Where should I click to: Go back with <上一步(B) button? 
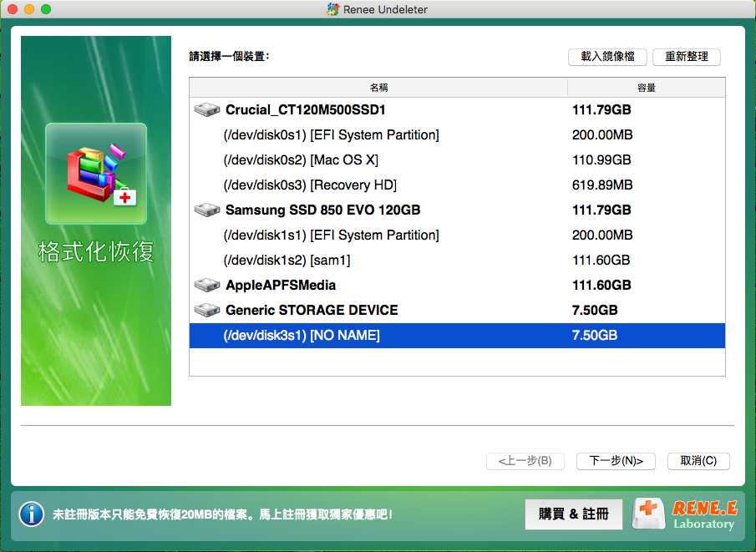point(525,461)
